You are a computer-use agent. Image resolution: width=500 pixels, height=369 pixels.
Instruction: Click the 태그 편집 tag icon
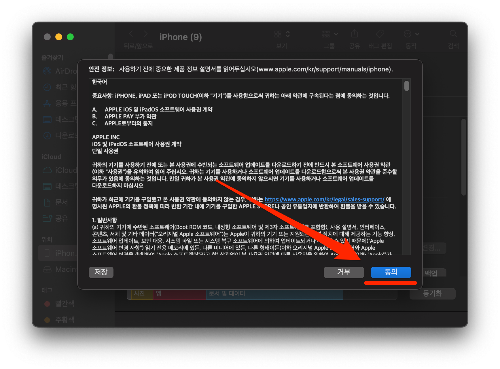[380, 34]
